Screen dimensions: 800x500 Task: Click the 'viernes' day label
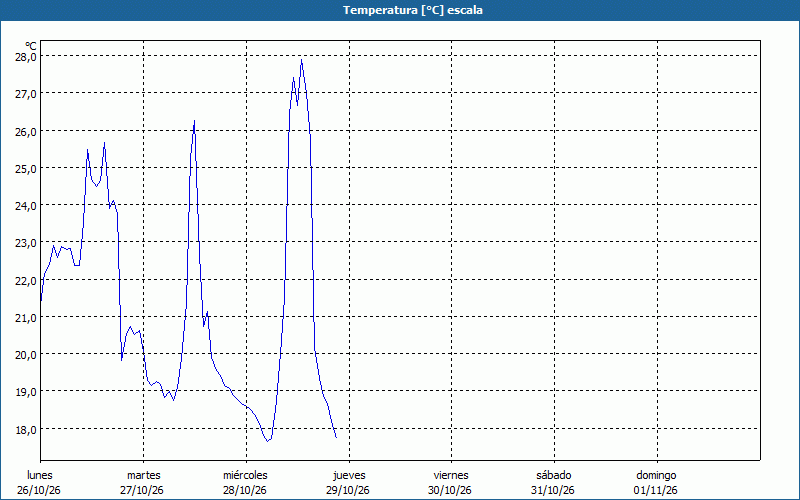coord(451,475)
